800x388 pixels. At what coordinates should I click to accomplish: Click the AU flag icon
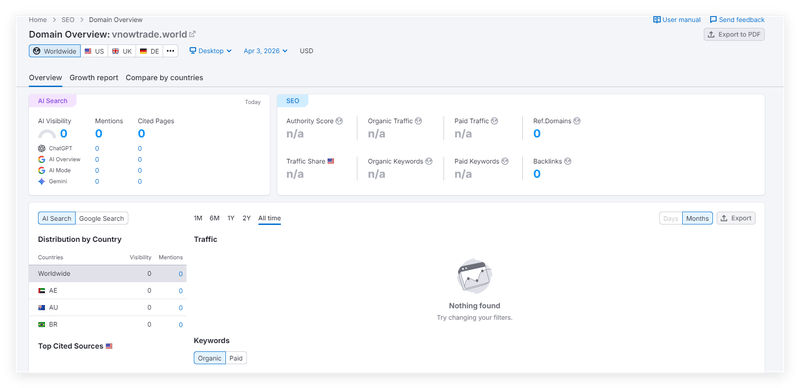[41, 307]
